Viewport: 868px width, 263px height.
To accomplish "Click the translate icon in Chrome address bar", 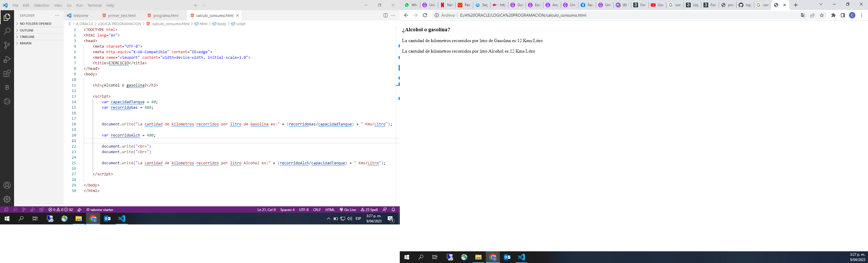I will pos(803,15).
